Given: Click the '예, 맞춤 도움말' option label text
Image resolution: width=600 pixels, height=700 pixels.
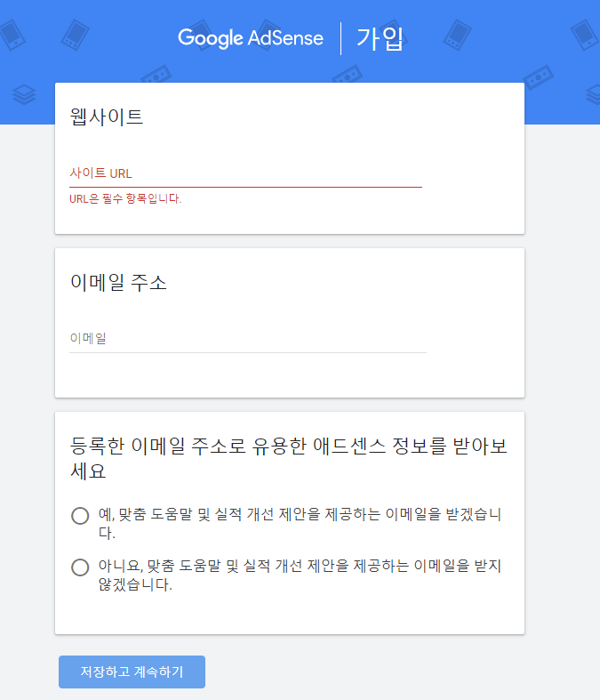Looking at the screenshot, I should [300, 523].
